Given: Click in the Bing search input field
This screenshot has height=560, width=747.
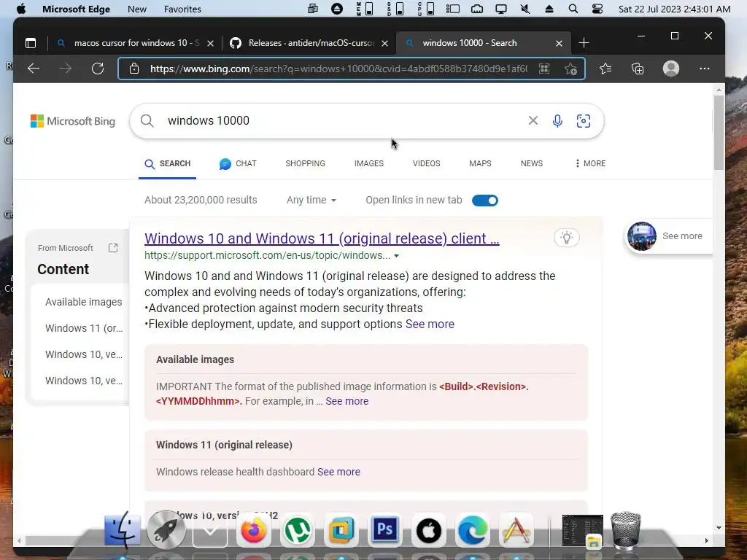Looking at the screenshot, I should pos(343,121).
